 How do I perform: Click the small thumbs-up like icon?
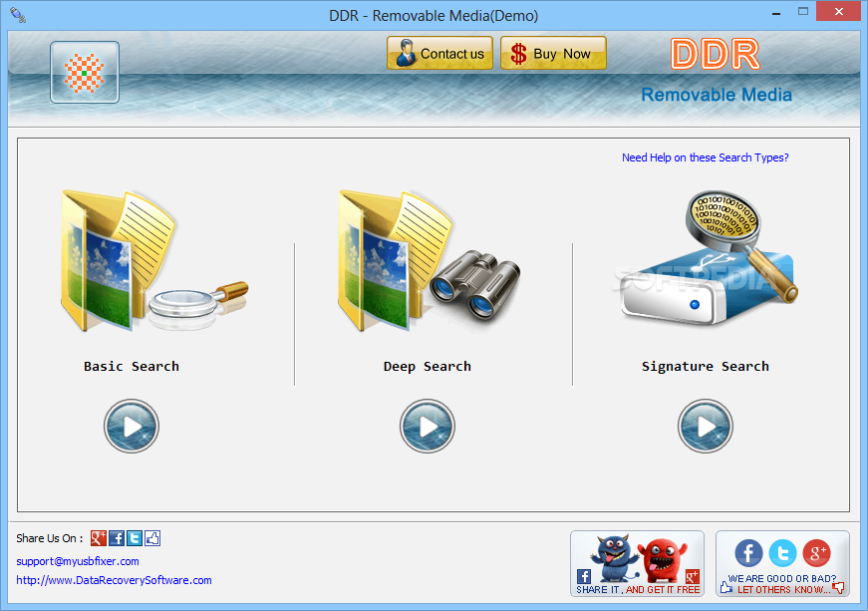pyautogui.click(x=152, y=538)
